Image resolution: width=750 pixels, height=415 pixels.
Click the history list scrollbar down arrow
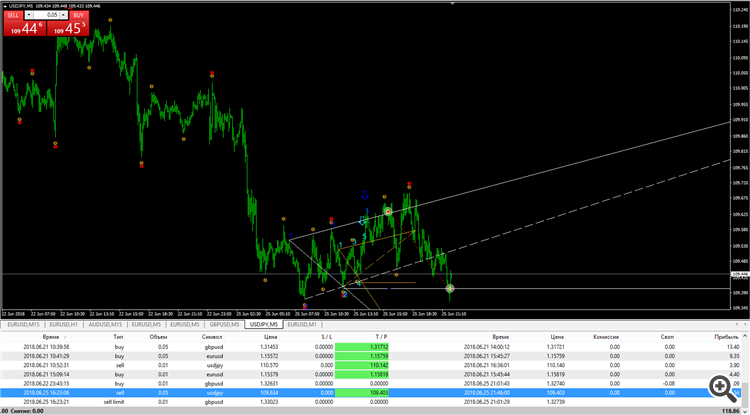pos(746,411)
